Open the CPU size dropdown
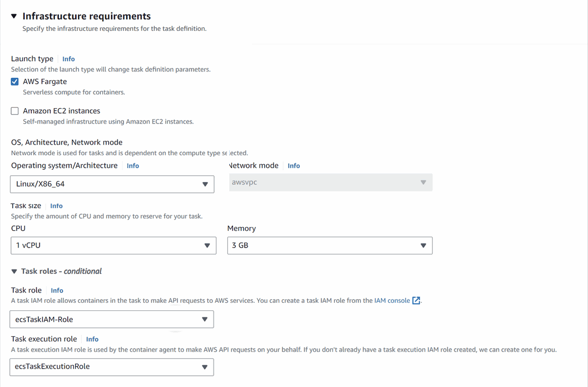 (113, 245)
